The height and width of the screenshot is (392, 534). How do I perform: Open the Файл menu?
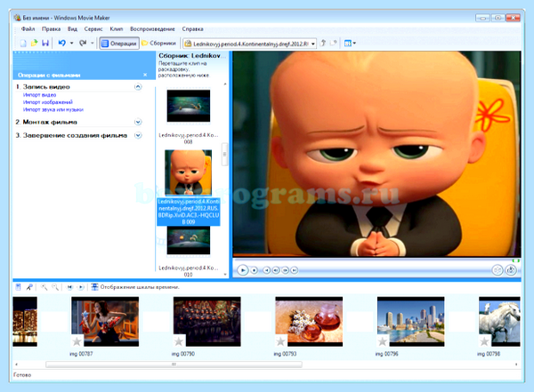click(x=28, y=29)
